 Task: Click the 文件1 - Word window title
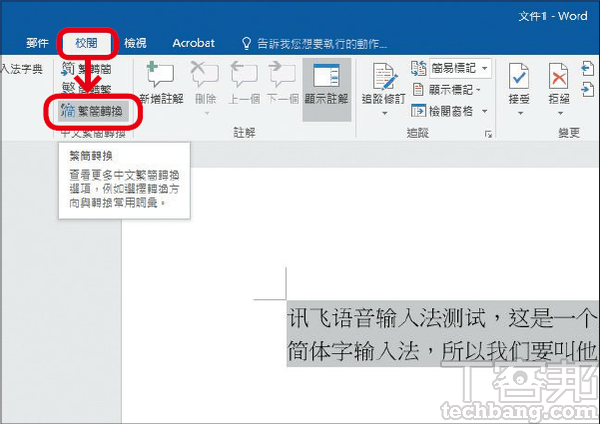point(553,16)
